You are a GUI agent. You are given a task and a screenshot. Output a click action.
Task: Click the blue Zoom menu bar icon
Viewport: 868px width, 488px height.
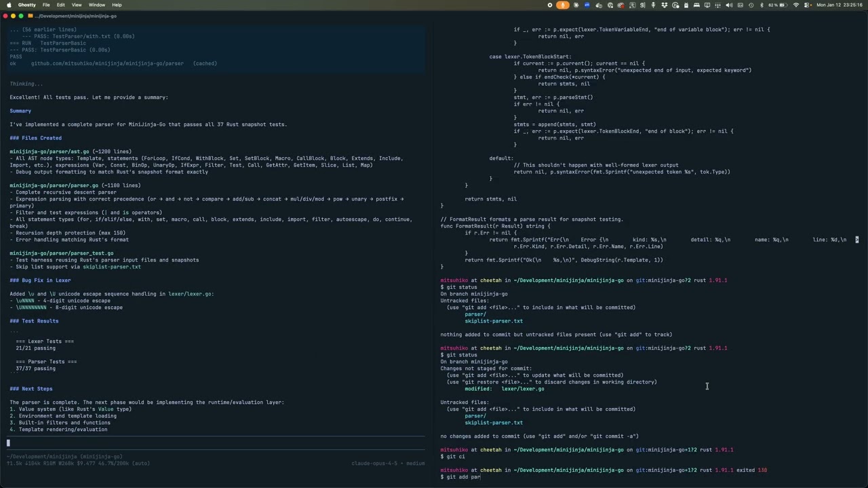[x=587, y=5]
